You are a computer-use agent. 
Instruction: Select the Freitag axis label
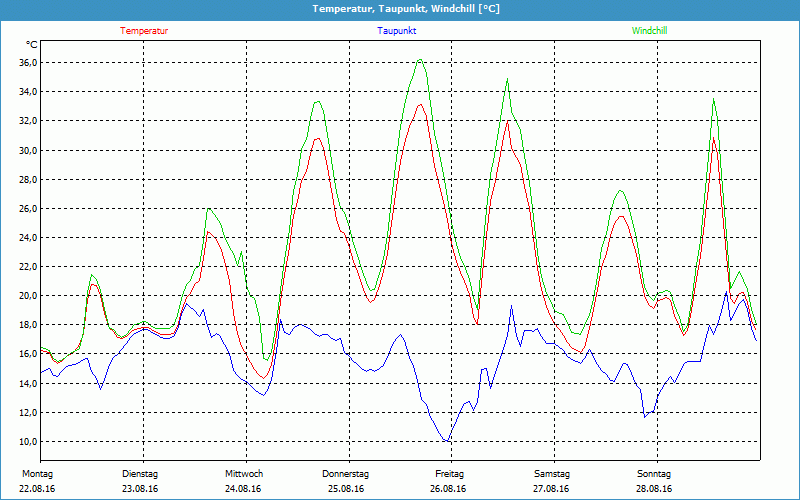(x=449, y=474)
